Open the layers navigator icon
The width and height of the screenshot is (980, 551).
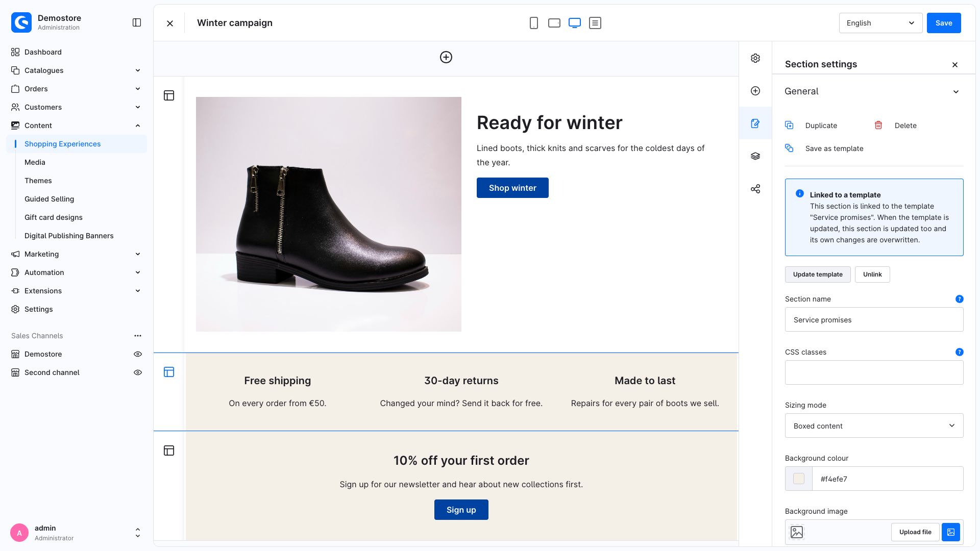coord(755,156)
